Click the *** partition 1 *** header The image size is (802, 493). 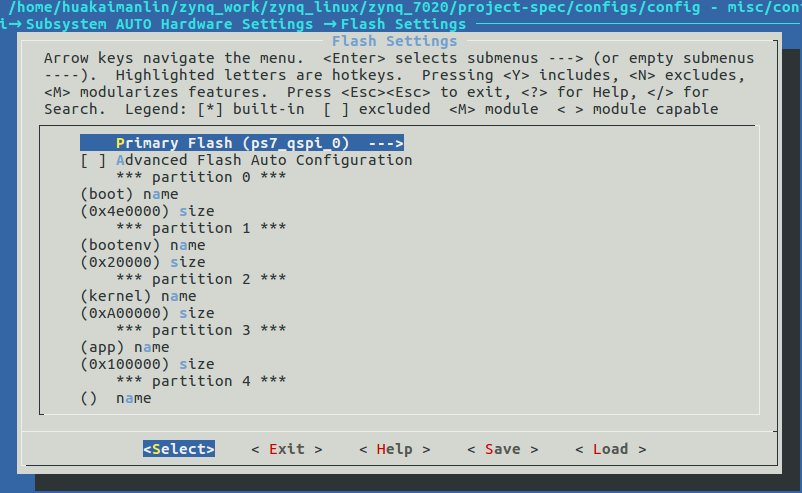201,228
